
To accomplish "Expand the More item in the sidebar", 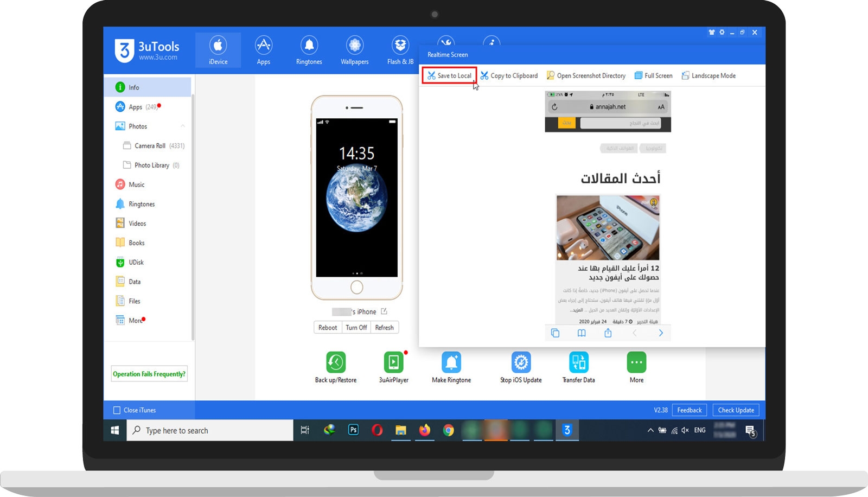I will 135,320.
